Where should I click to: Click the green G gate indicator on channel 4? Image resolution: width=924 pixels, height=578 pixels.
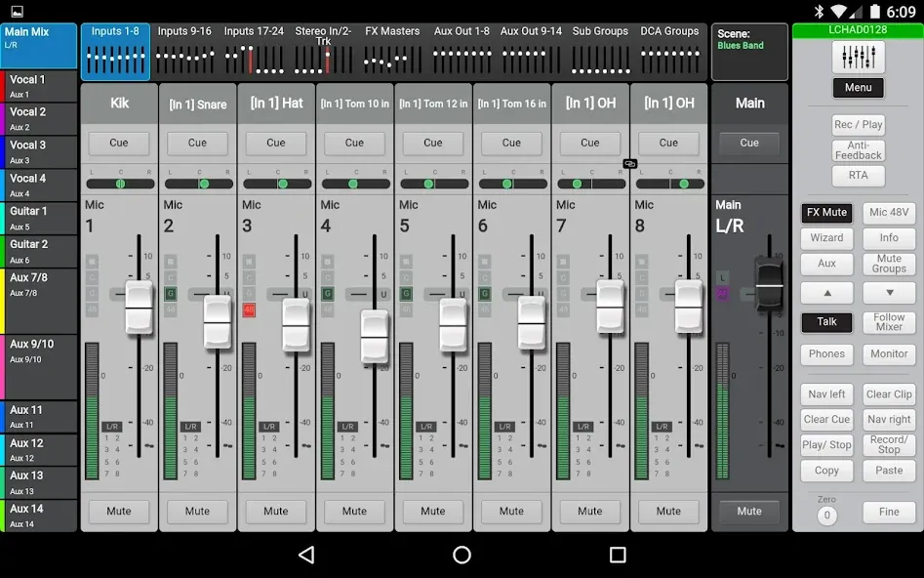[328, 293]
